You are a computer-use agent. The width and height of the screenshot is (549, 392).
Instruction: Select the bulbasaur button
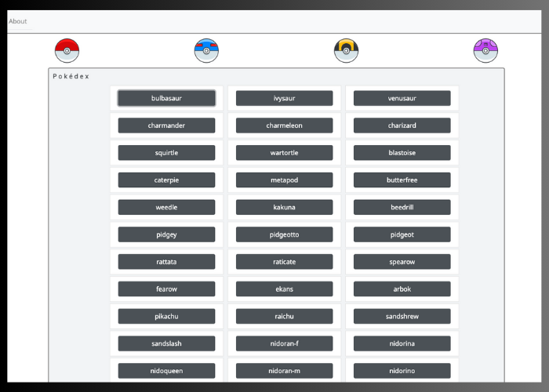tap(166, 98)
